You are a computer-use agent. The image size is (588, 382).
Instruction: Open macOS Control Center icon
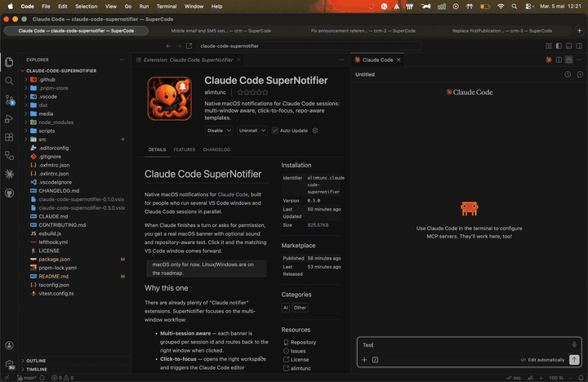coord(529,7)
